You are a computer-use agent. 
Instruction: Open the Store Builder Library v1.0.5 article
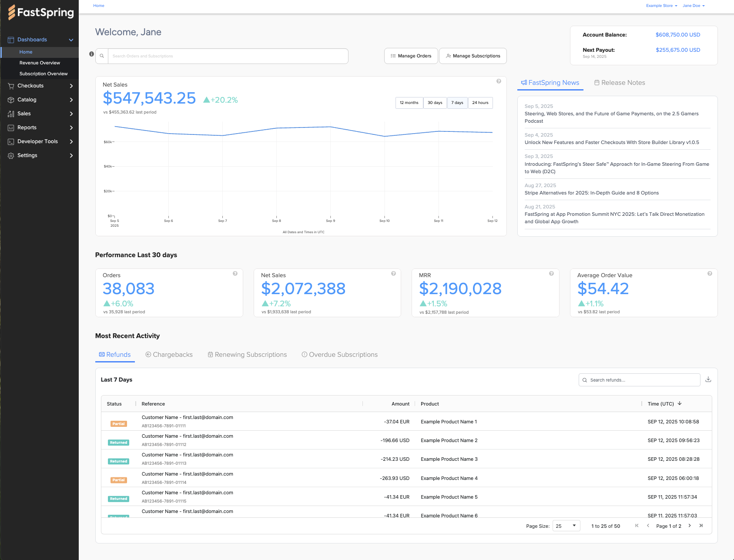(x=612, y=142)
